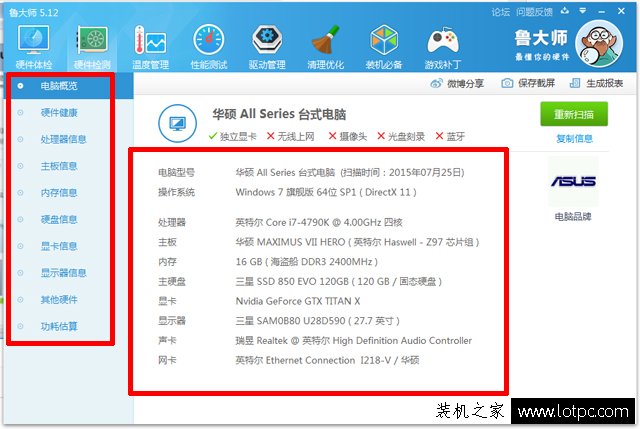Click heading 华硕 All Series 台式电脑

[x=279, y=114]
